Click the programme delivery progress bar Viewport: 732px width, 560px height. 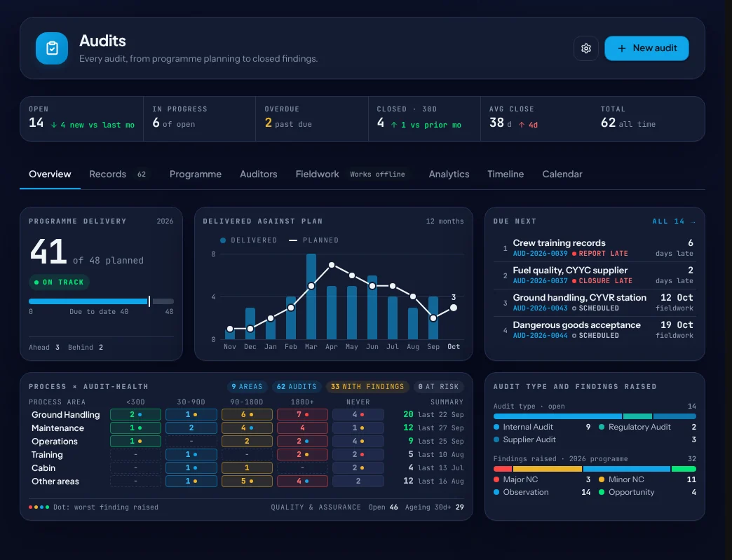point(101,301)
